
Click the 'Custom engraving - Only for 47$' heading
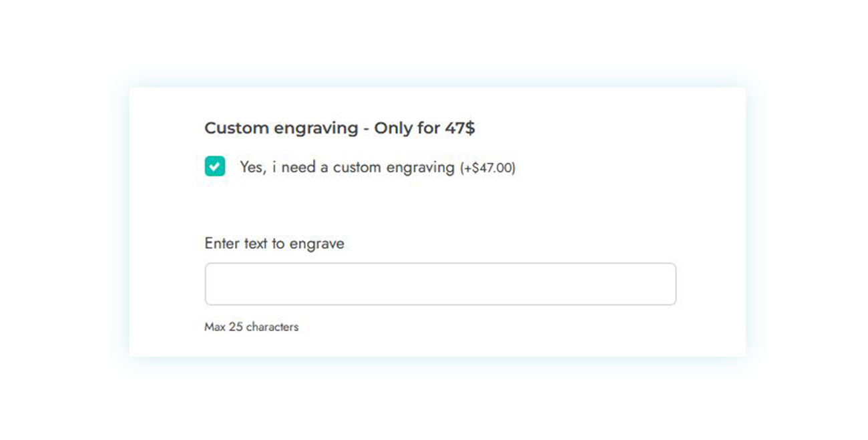[340, 128]
